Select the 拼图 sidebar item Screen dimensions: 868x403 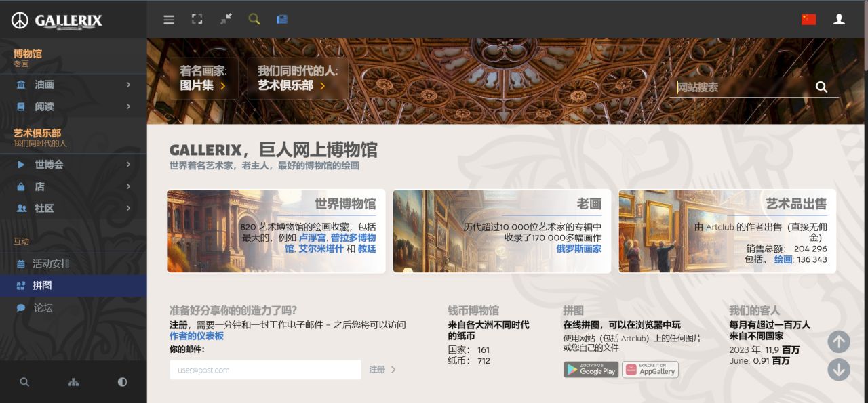pos(73,286)
